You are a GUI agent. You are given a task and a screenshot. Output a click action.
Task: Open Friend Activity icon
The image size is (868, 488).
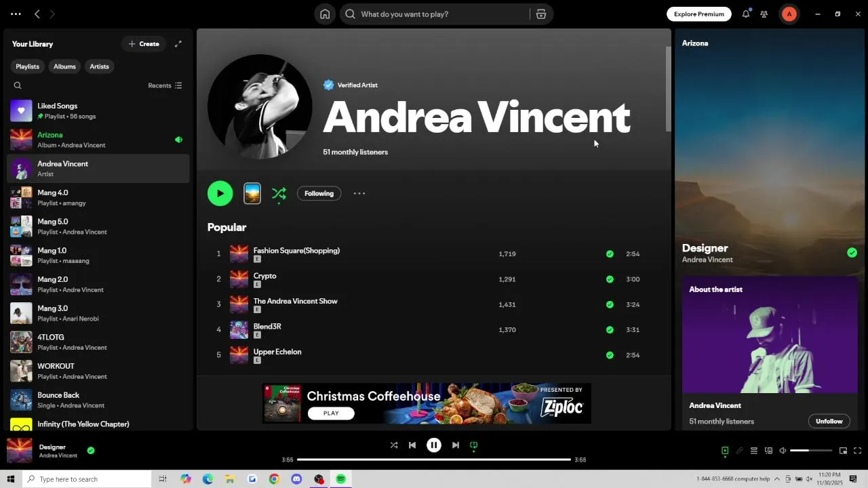(x=764, y=14)
